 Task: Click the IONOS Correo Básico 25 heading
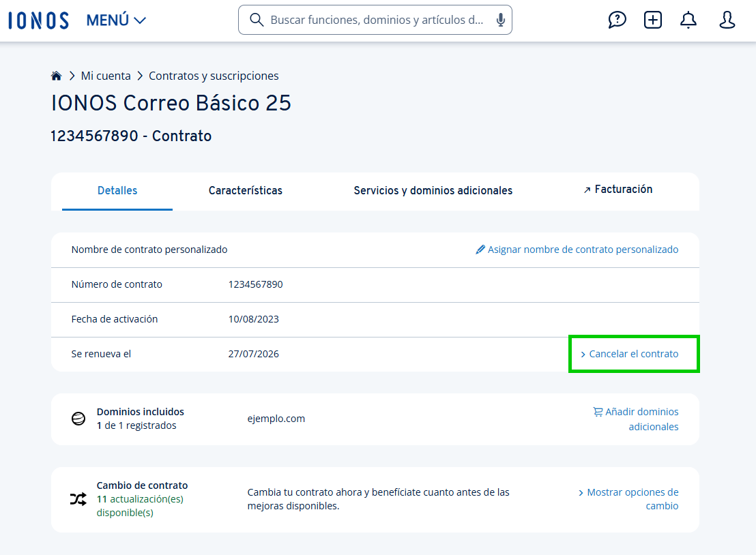pos(171,103)
